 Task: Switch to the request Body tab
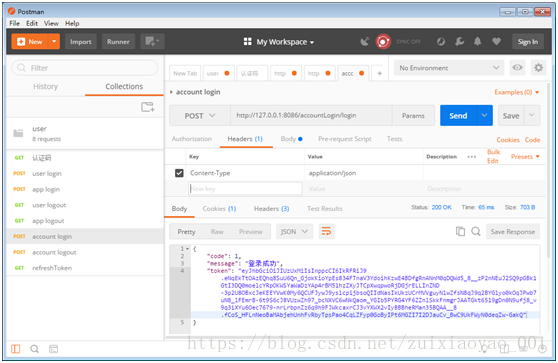(291, 139)
